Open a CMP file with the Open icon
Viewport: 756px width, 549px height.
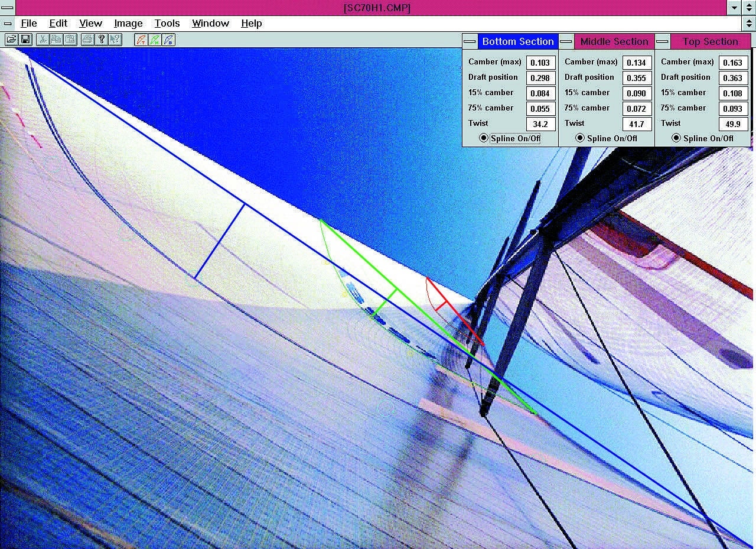13,39
